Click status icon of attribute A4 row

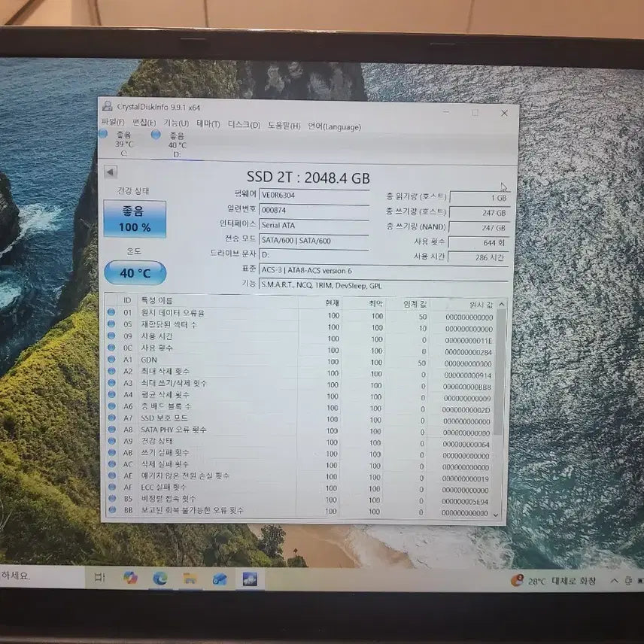111,394
